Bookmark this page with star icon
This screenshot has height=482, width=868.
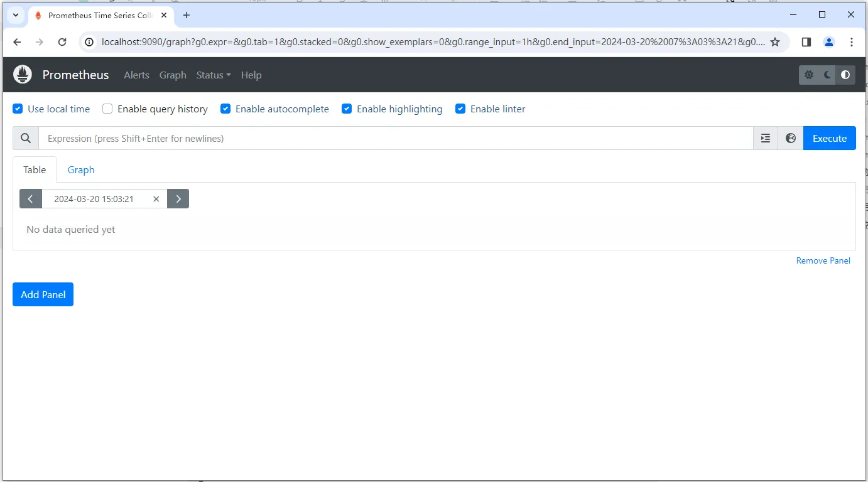(775, 42)
